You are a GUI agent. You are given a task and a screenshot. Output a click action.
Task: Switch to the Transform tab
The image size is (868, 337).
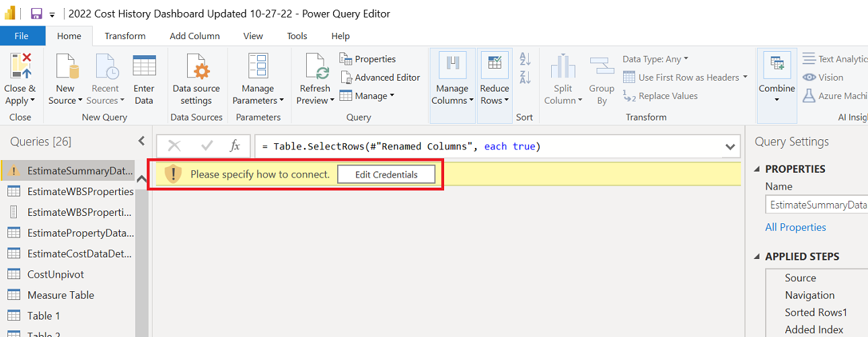(125, 36)
